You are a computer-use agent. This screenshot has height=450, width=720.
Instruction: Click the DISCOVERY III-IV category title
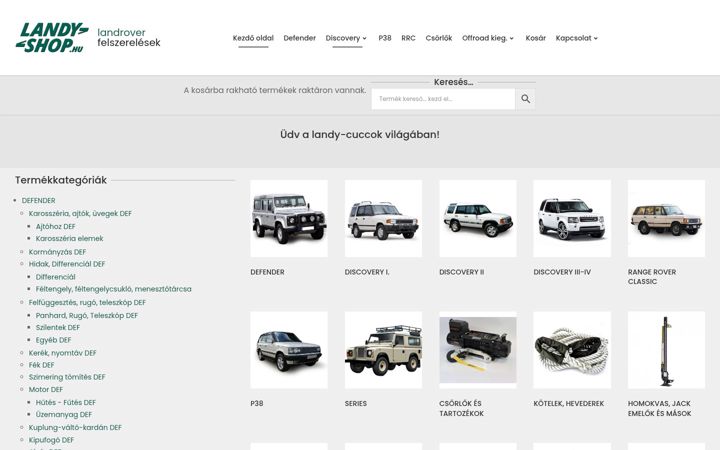click(x=562, y=272)
